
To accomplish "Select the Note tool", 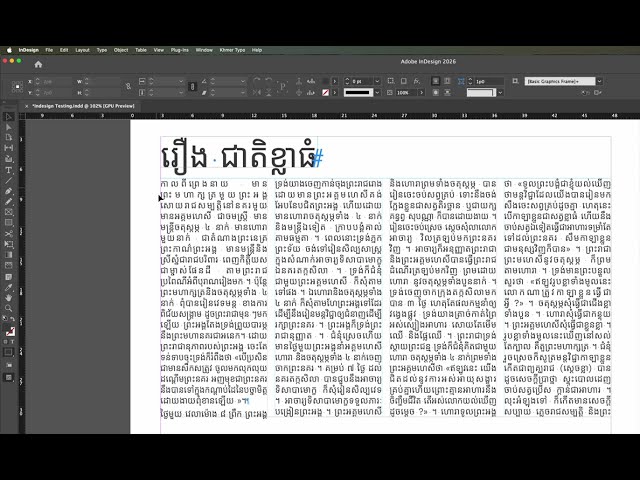I will [9, 277].
